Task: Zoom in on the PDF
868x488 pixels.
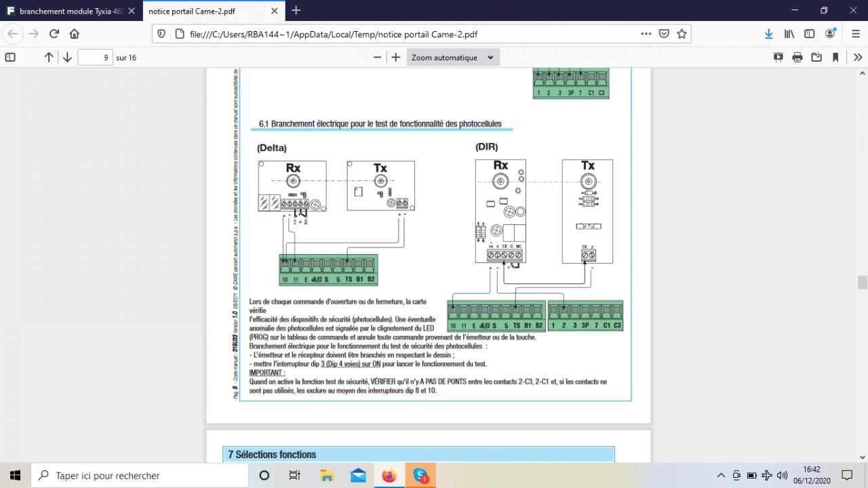Action: click(x=396, y=58)
